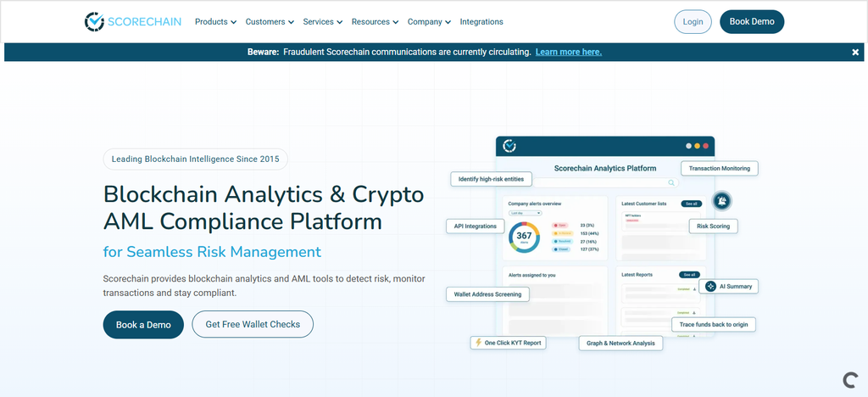The height and width of the screenshot is (397, 868).
Task: Click the '153 (44%)' value
Action: [590, 233]
